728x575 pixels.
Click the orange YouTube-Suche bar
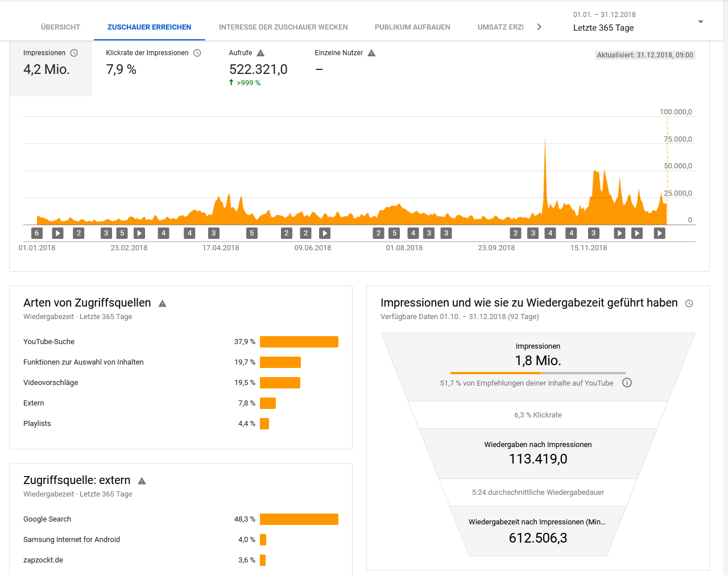[x=299, y=342]
